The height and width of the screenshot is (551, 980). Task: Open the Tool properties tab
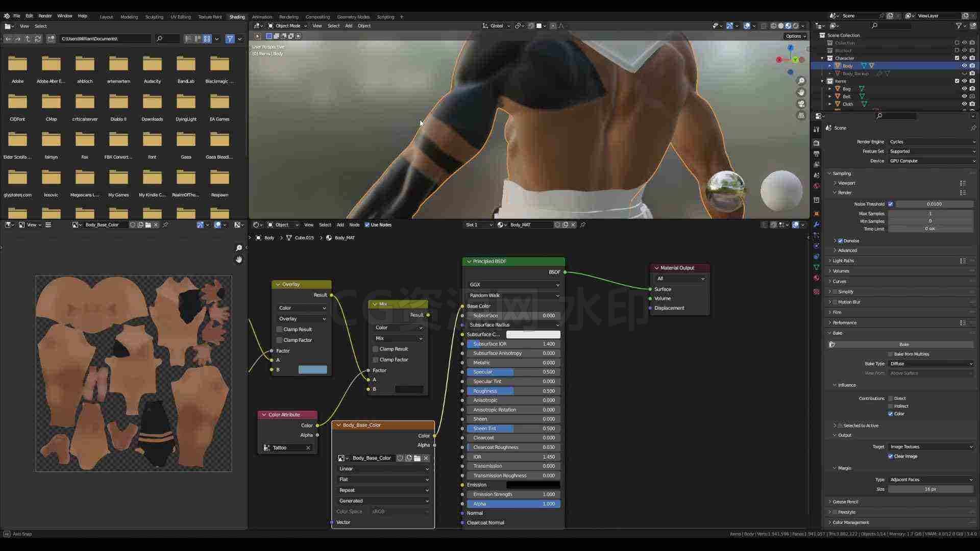[816, 129]
